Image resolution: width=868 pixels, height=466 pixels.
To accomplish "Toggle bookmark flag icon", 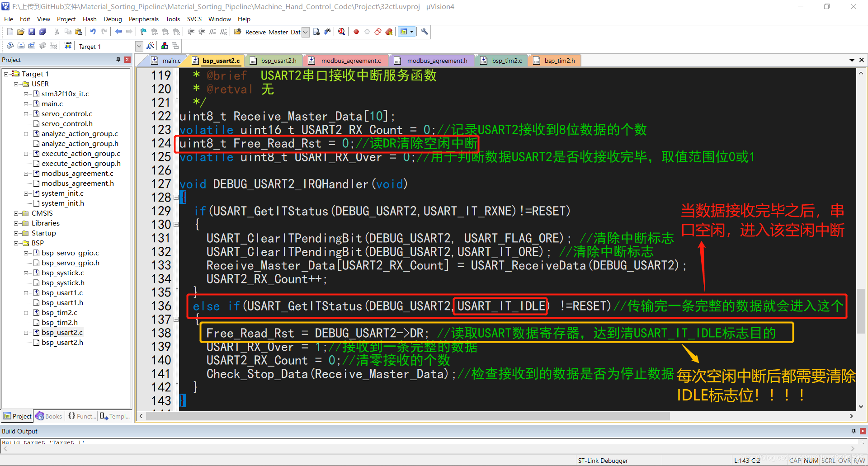I will pos(143,32).
